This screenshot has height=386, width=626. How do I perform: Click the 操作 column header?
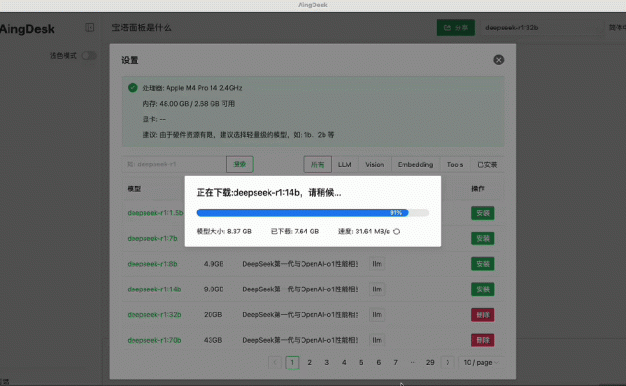(x=478, y=189)
